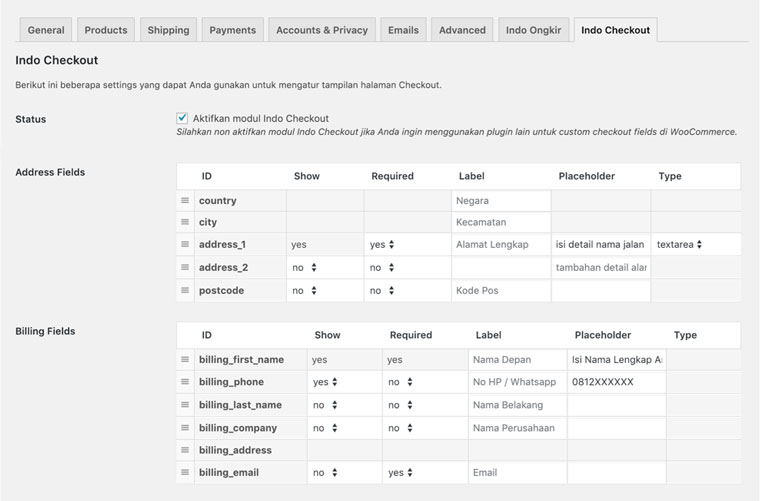Open the Required dropdown for address_2
Viewport: 760px width, 501px height.
[382, 267]
